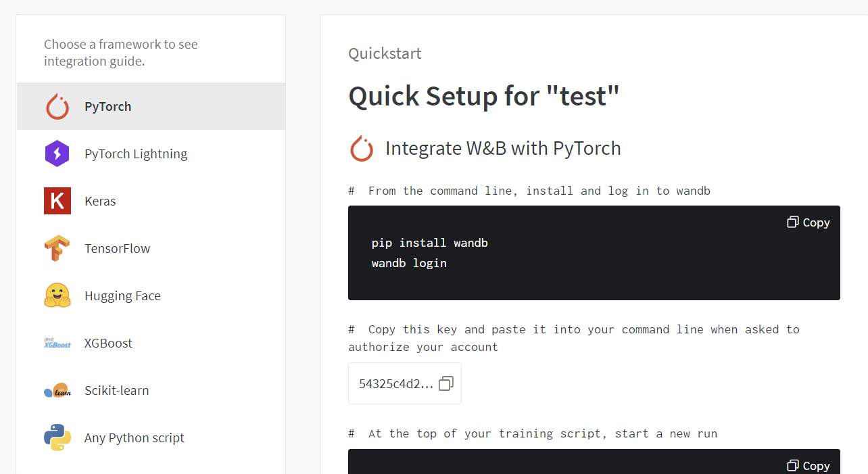Screen dimensions: 868x474
Task: Click the red Keras K icon
Action: point(57,201)
